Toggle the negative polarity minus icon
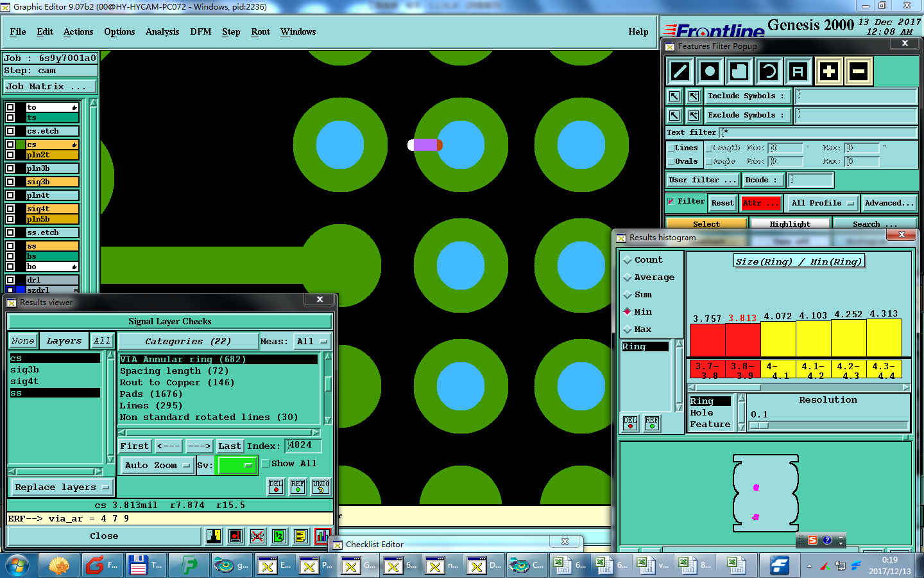Screen dimensions: 924x578 [x=859, y=71]
